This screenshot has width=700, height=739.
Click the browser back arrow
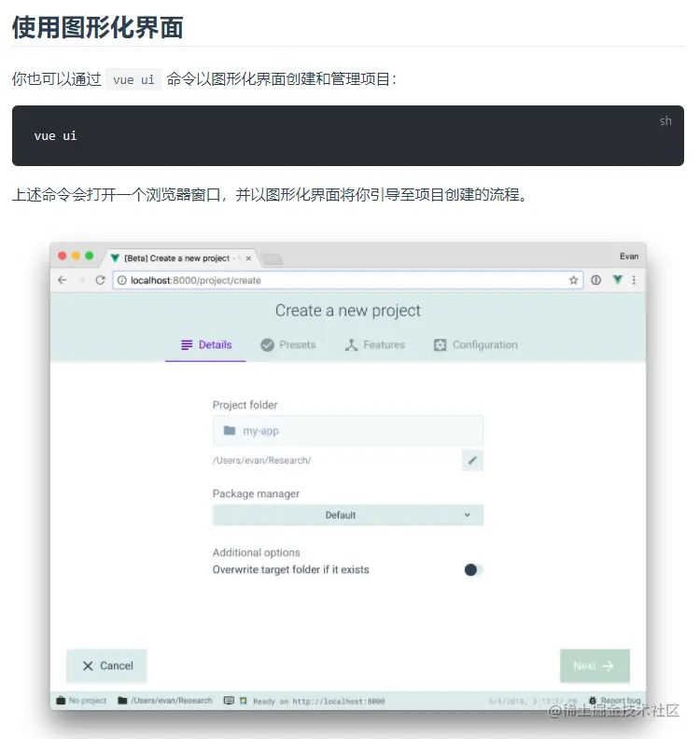pyautogui.click(x=63, y=280)
